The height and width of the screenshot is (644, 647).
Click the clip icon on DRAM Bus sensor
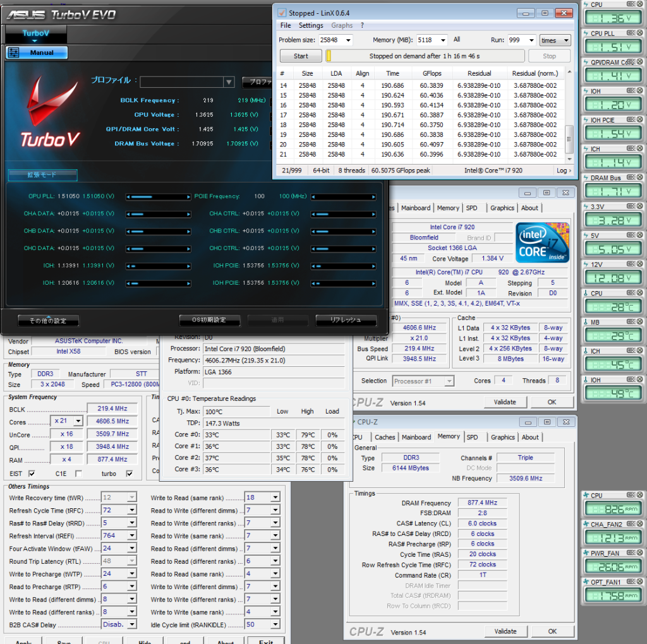pos(631,177)
